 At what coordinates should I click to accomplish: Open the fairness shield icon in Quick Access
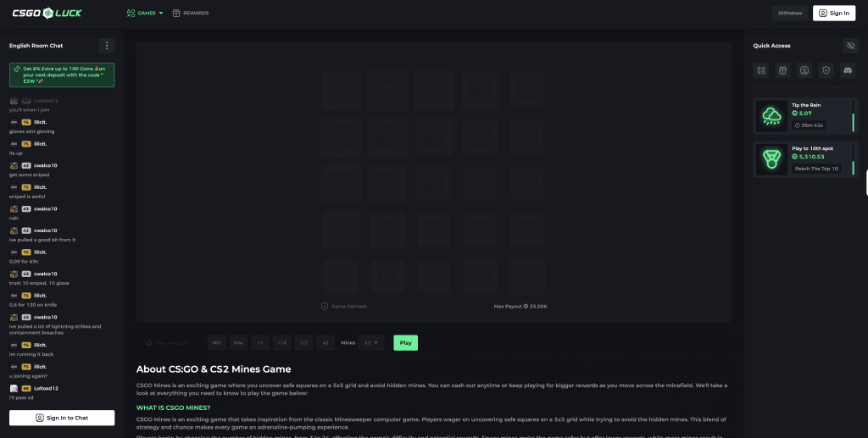tap(826, 70)
